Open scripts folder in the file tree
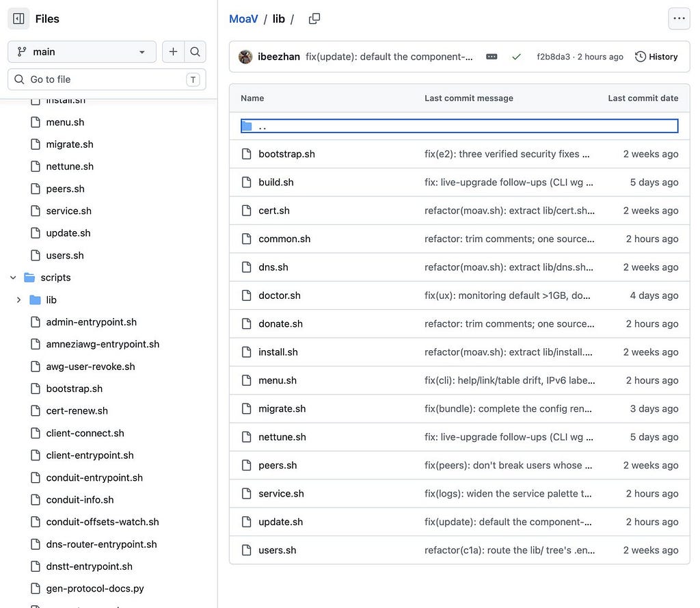This screenshot has height=608, width=700. click(55, 278)
